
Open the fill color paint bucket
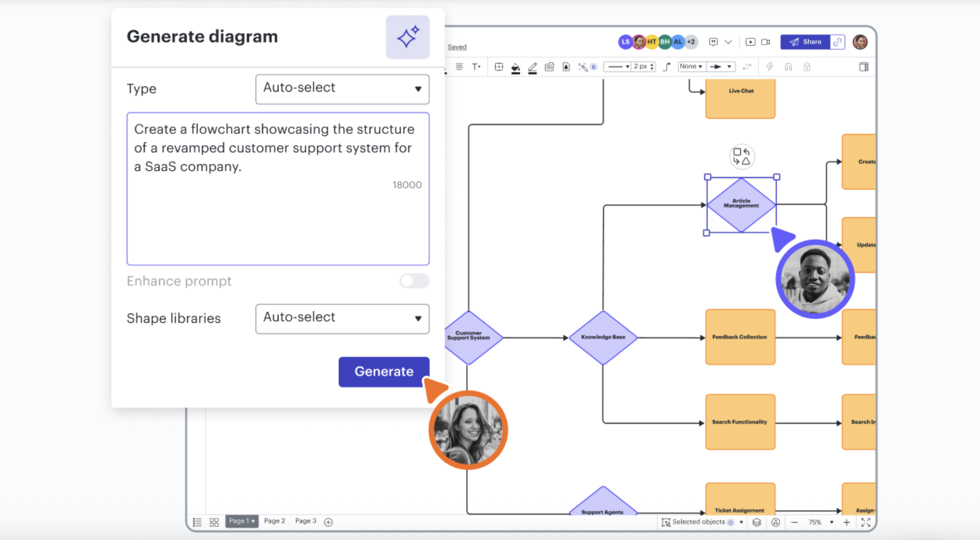tap(516, 68)
